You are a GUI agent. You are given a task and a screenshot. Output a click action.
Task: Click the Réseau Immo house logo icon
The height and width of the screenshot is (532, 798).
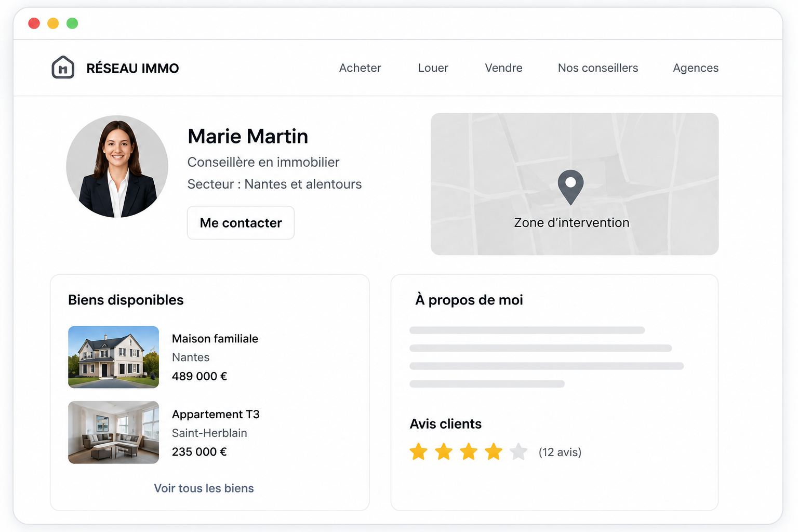click(x=63, y=68)
